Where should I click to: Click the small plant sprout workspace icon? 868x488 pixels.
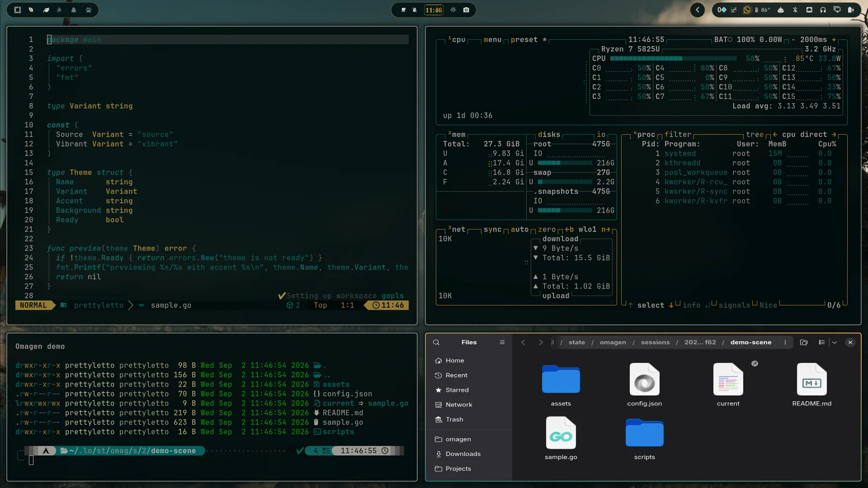tap(60, 10)
